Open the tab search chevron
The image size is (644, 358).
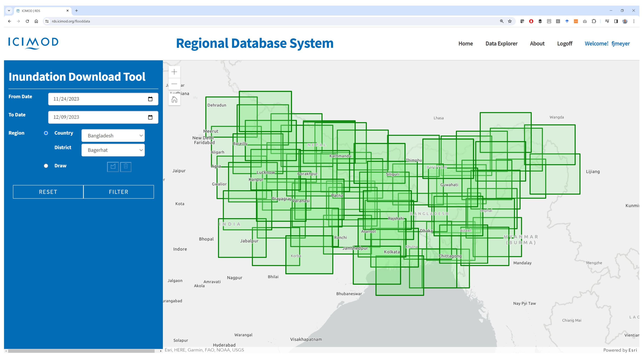click(x=9, y=11)
